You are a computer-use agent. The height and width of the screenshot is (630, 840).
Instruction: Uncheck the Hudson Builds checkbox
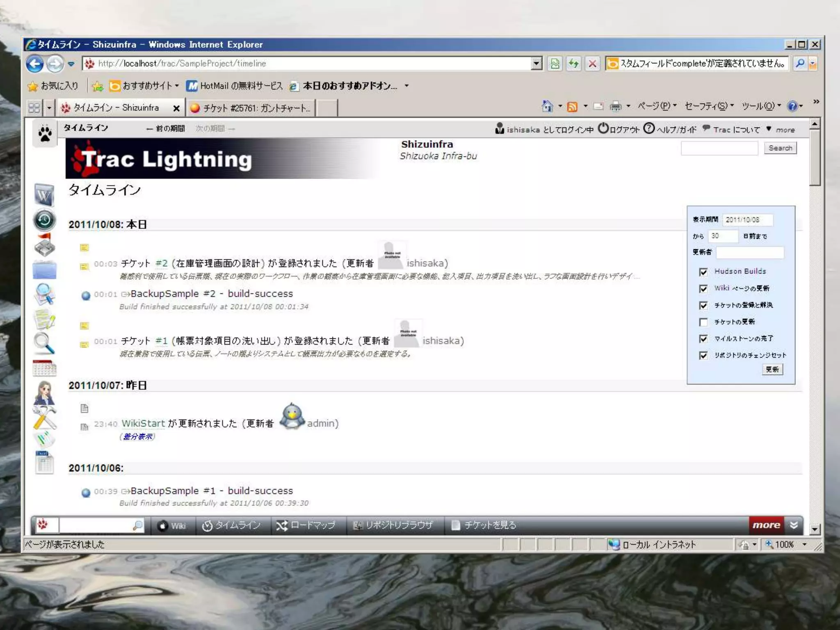(x=703, y=272)
